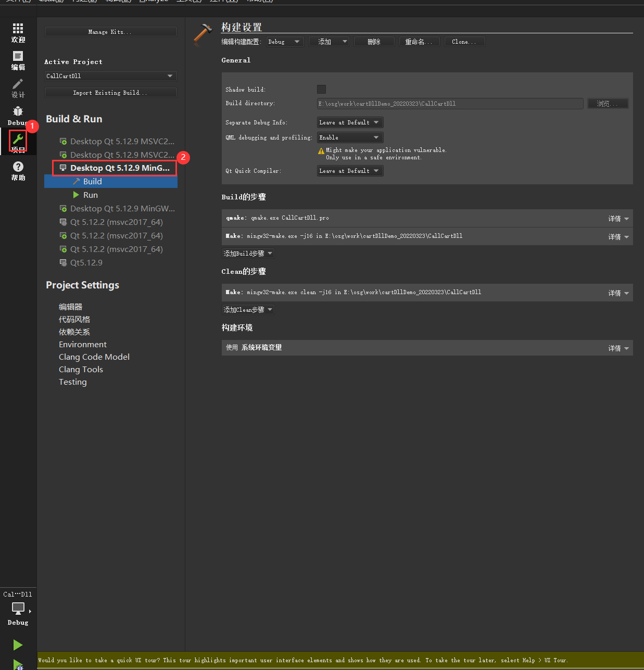Viewport: 644px width, 670px height.
Task: Start debugging with the bug-play icon
Action: [18, 665]
